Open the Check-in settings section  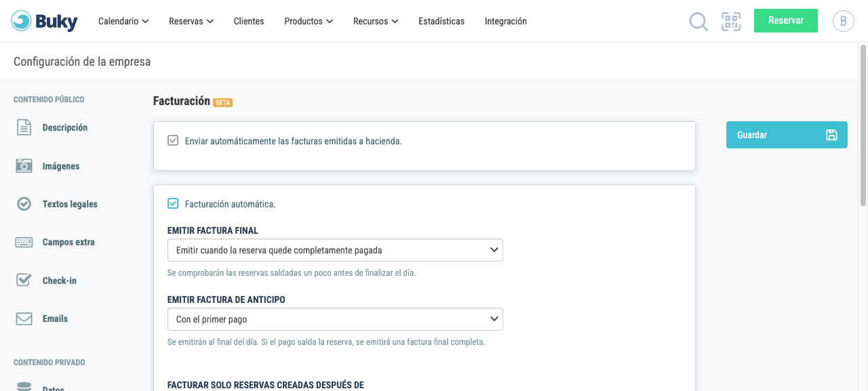[x=60, y=281]
